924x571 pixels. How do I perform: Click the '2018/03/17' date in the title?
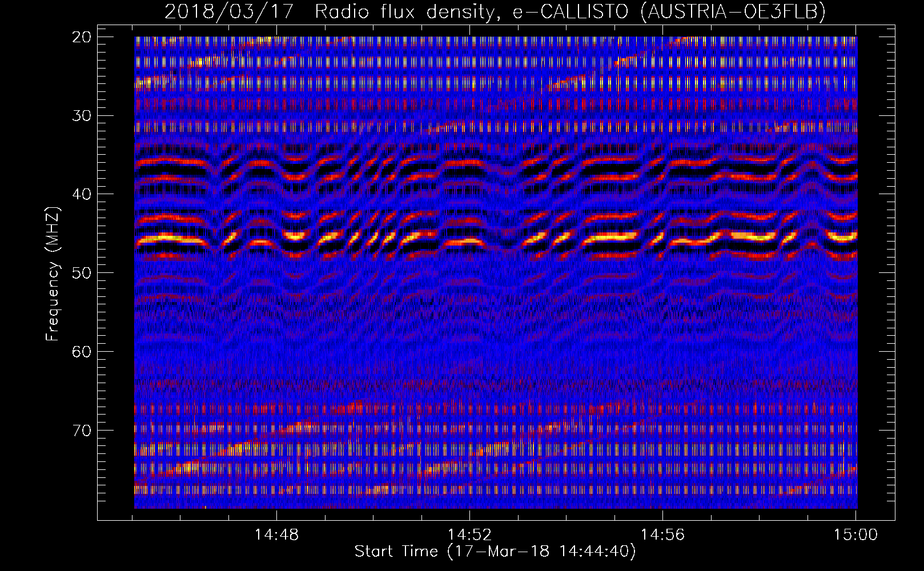[229, 11]
